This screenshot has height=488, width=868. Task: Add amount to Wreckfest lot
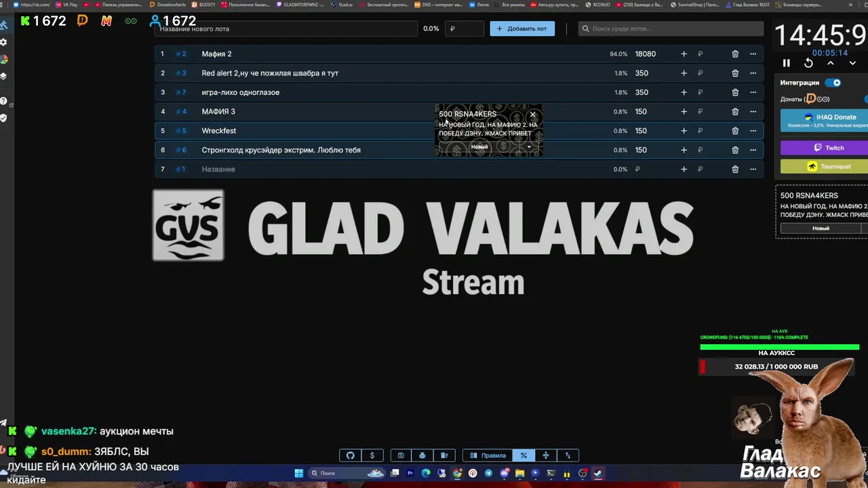click(684, 131)
